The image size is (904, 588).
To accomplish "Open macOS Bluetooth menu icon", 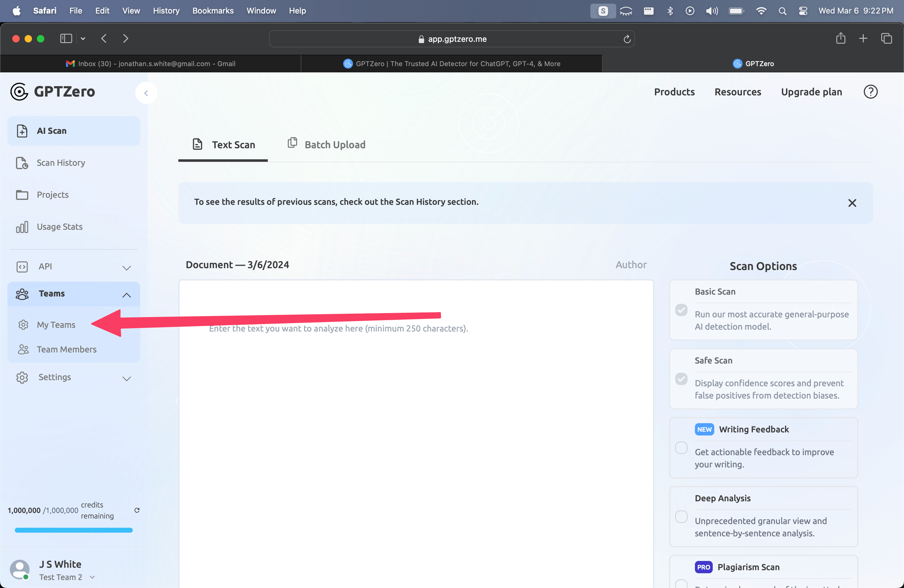I will [670, 11].
